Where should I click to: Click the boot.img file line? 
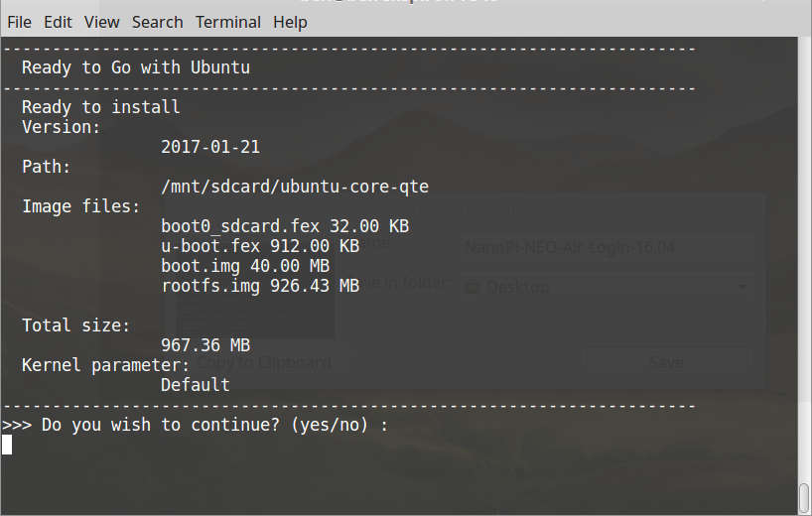[244, 266]
